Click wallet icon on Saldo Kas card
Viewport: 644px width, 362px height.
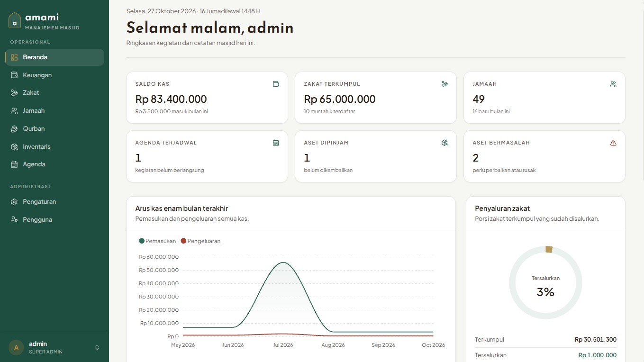click(276, 84)
